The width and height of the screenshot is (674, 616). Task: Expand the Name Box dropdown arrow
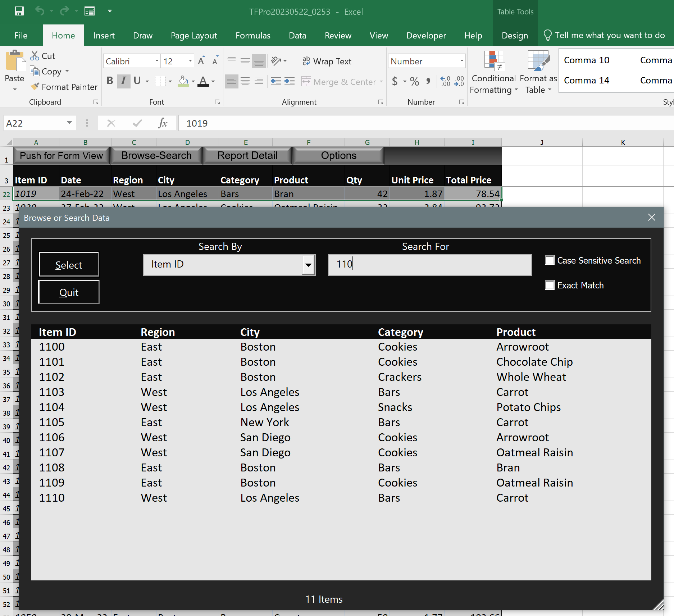tap(69, 123)
